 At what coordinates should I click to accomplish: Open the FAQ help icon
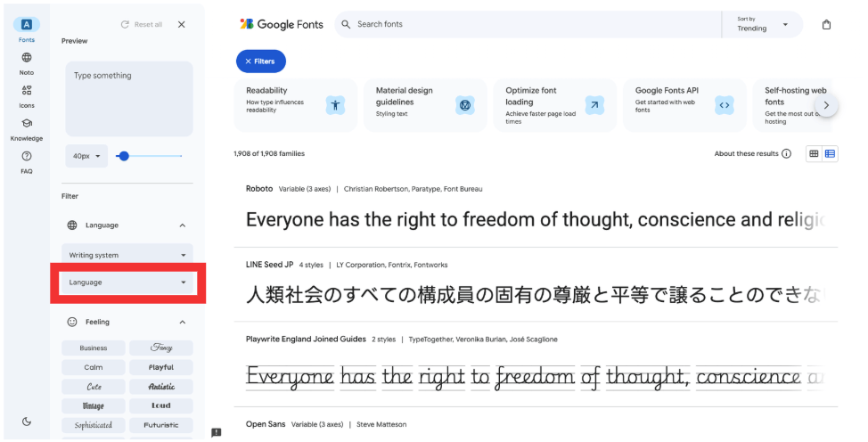click(27, 160)
